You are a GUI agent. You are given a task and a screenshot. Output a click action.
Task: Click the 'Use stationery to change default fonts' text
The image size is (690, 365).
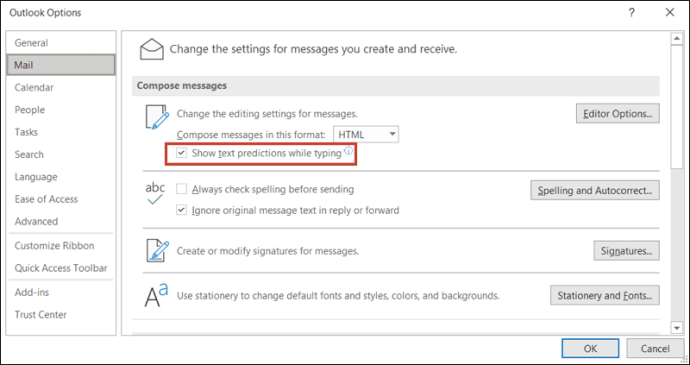point(338,295)
